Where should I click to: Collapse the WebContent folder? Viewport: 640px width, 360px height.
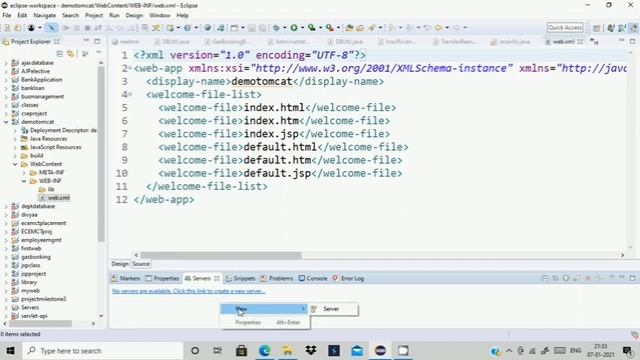[15, 164]
